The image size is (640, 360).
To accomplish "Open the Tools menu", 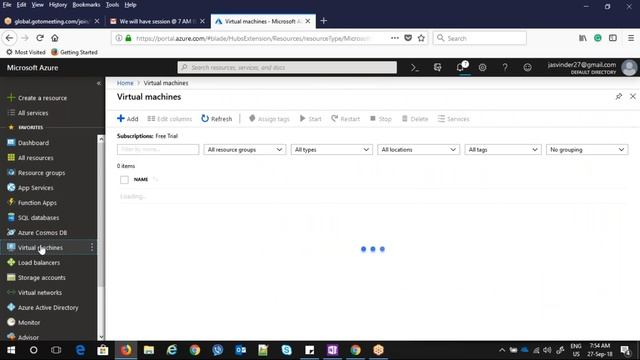I will point(112,5).
